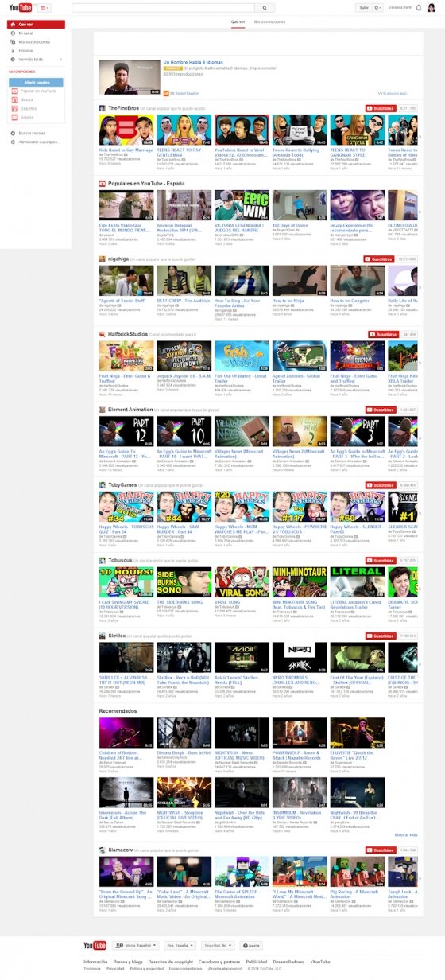Play the 100 Days of Dance thumbnail
This screenshot has width=445, height=980.
[x=299, y=206]
